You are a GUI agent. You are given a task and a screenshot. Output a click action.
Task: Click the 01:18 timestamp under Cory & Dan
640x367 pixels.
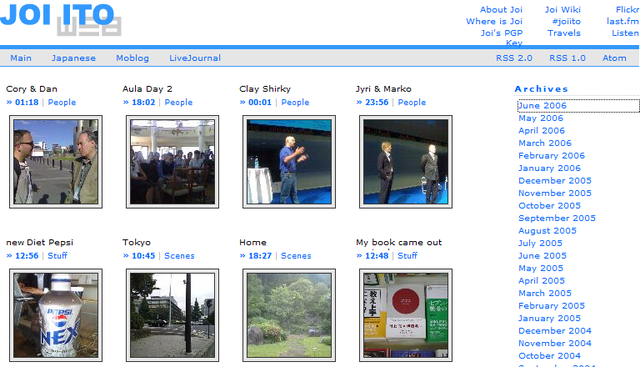27,102
